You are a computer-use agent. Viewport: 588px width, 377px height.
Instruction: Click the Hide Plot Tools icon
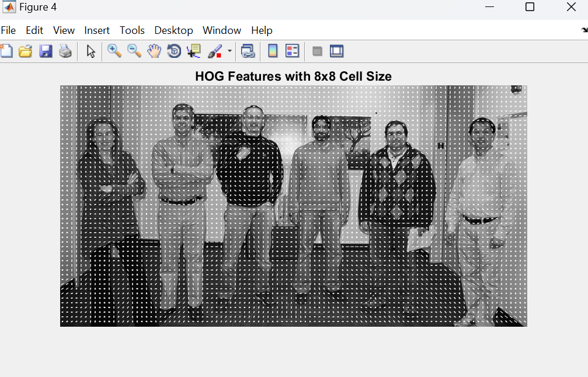(x=317, y=51)
